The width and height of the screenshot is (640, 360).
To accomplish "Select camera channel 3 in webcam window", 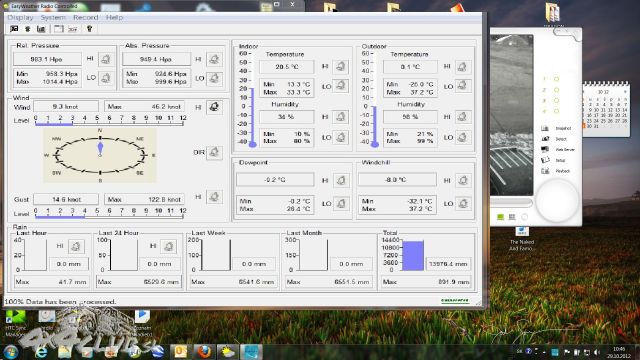I will click(556, 100).
